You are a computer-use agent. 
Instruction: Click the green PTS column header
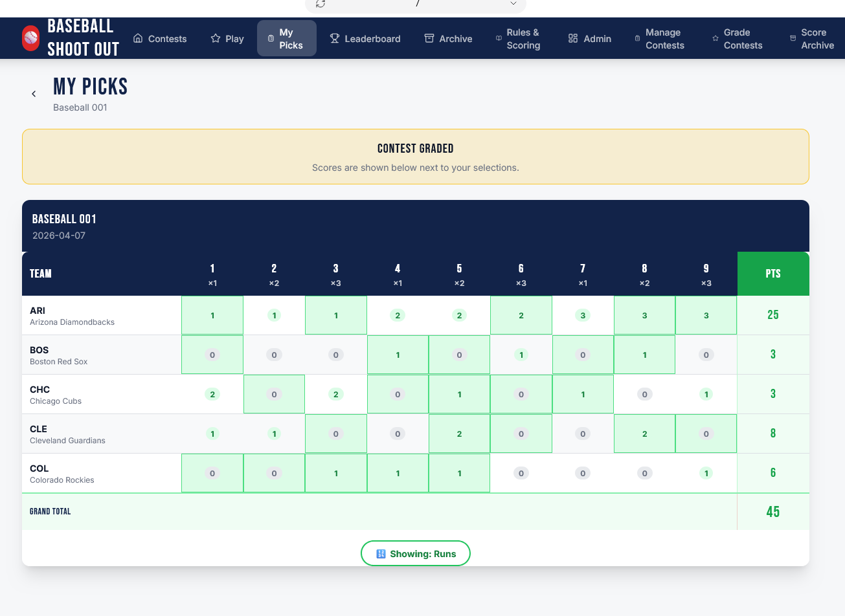773,274
